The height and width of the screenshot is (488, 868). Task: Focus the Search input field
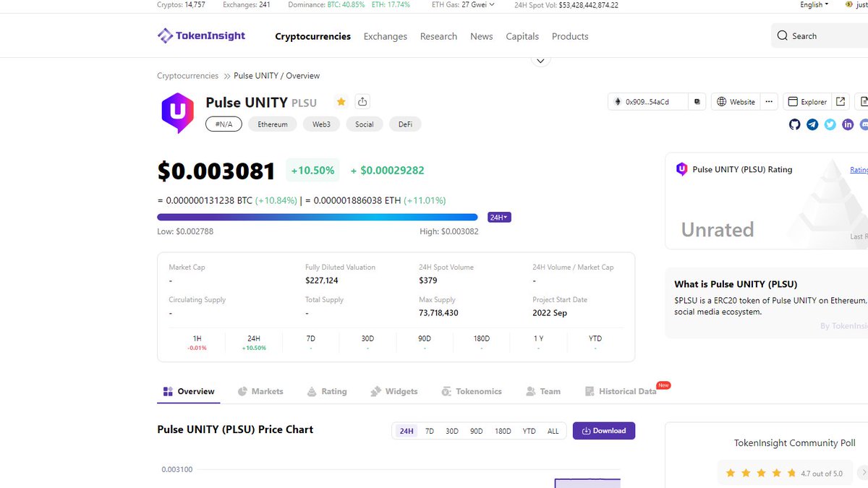point(819,36)
